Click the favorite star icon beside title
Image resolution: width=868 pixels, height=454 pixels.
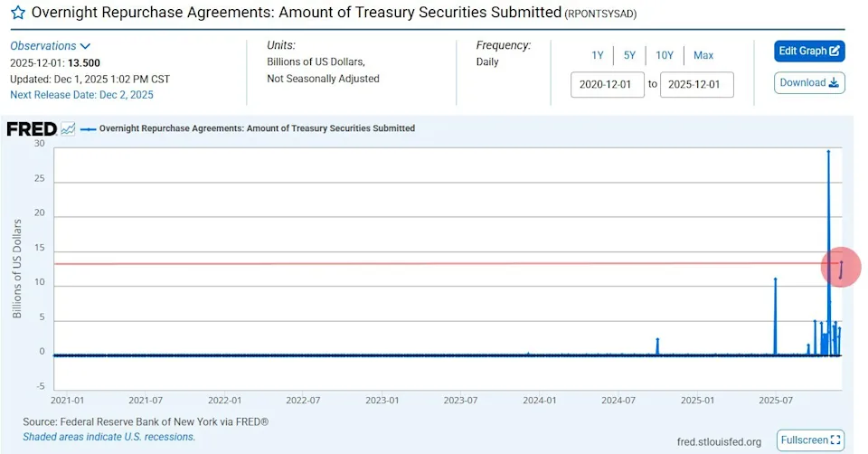pos(18,14)
